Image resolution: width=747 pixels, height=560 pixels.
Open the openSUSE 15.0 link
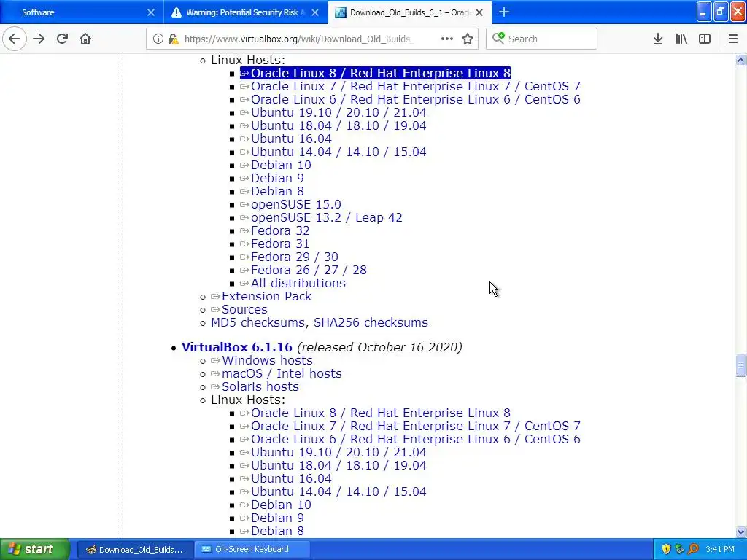pyautogui.click(x=296, y=204)
